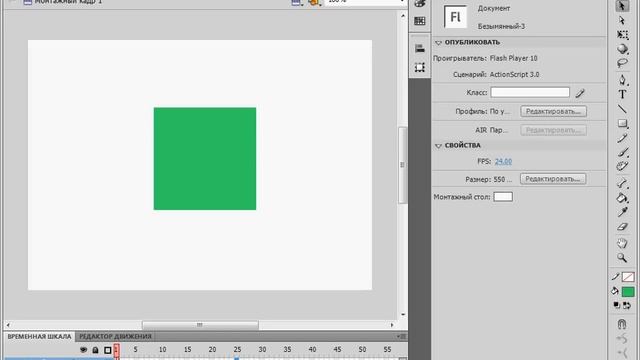Select the Eraser tool
The width and height of the screenshot is (640, 360).
622,227
